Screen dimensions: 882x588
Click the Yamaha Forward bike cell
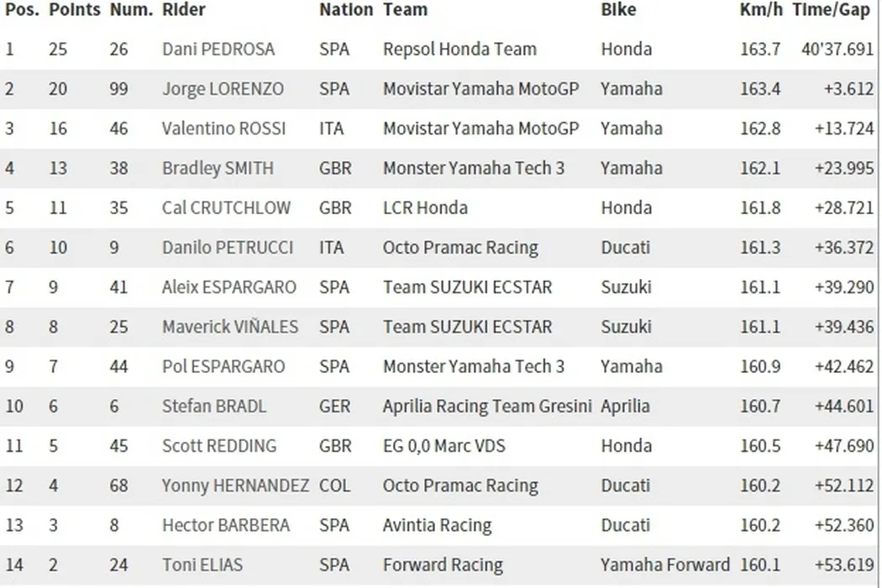[664, 564]
